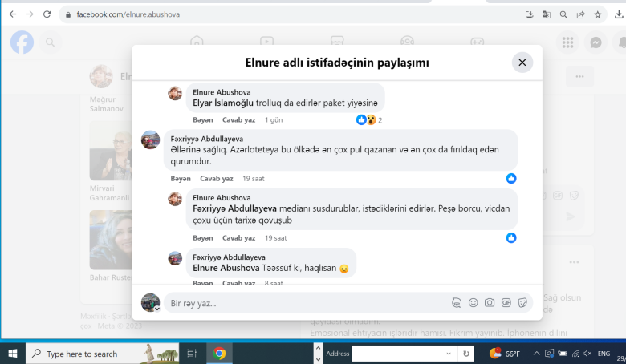Screen dimensions: 626x364
Task: Insert a GIF into the comment
Action: tap(506, 303)
